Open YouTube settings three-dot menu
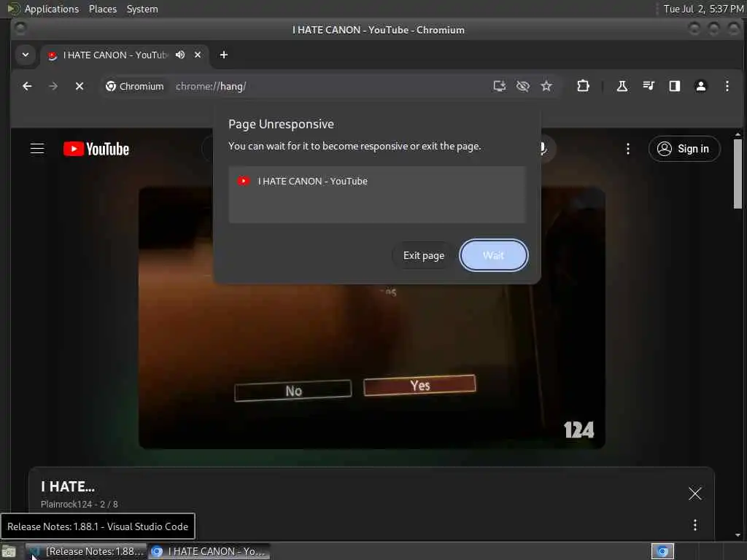 tap(628, 149)
